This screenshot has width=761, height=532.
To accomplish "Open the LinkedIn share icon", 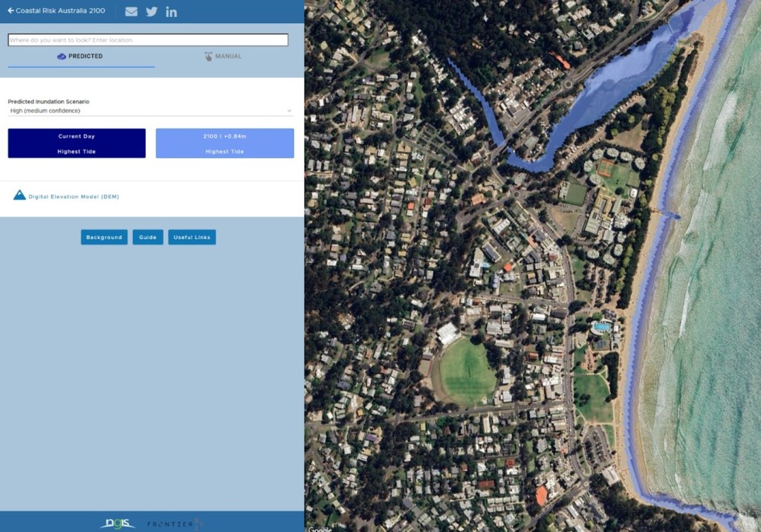I will (172, 11).
